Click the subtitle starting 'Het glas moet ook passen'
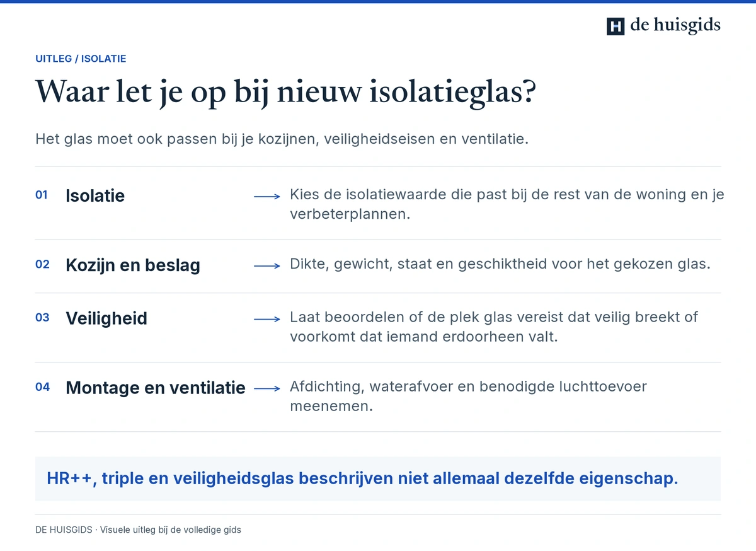This screenshot has height=551, width=756. (282, 139)
